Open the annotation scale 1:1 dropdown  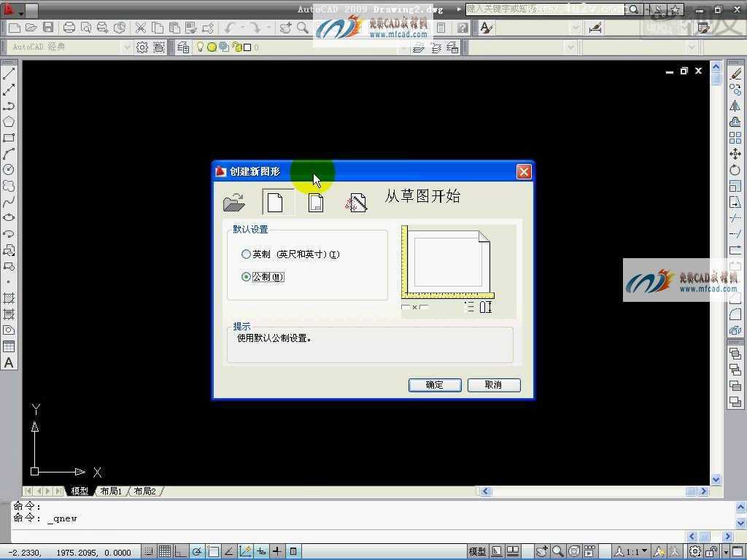645,551
